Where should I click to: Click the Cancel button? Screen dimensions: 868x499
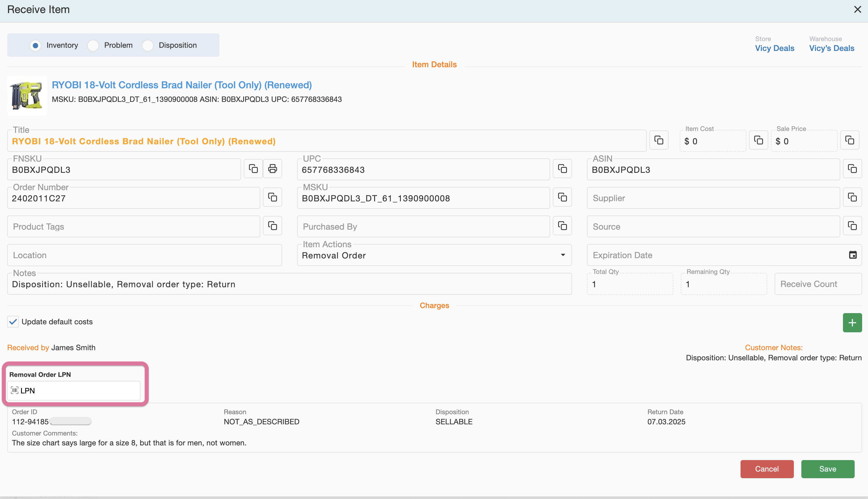click(x=767, y=469)
